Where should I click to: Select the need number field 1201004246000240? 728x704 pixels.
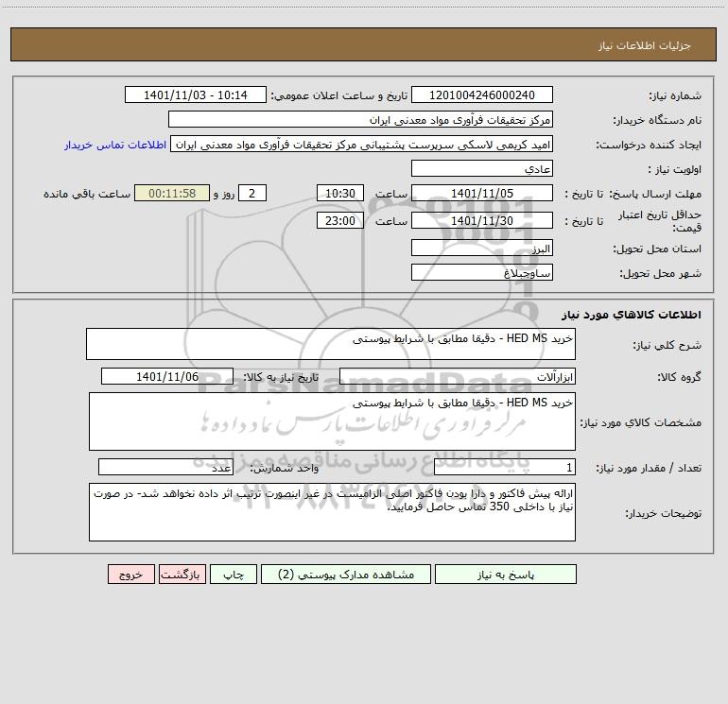click(x=482, y=95)
